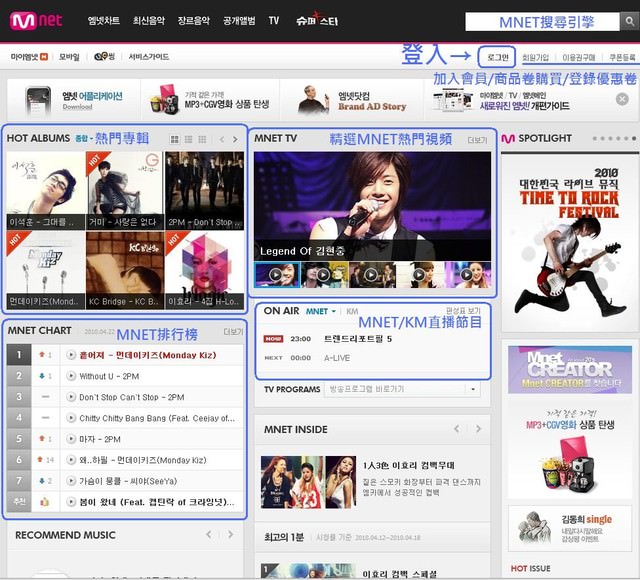
Task: Open 이효리 4집 H-Logic album
Action: 204,270
